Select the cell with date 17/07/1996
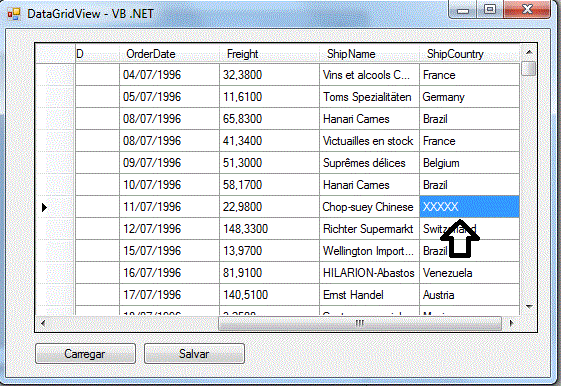The width and height of the screenshot is (561, 386). [169, 295]
